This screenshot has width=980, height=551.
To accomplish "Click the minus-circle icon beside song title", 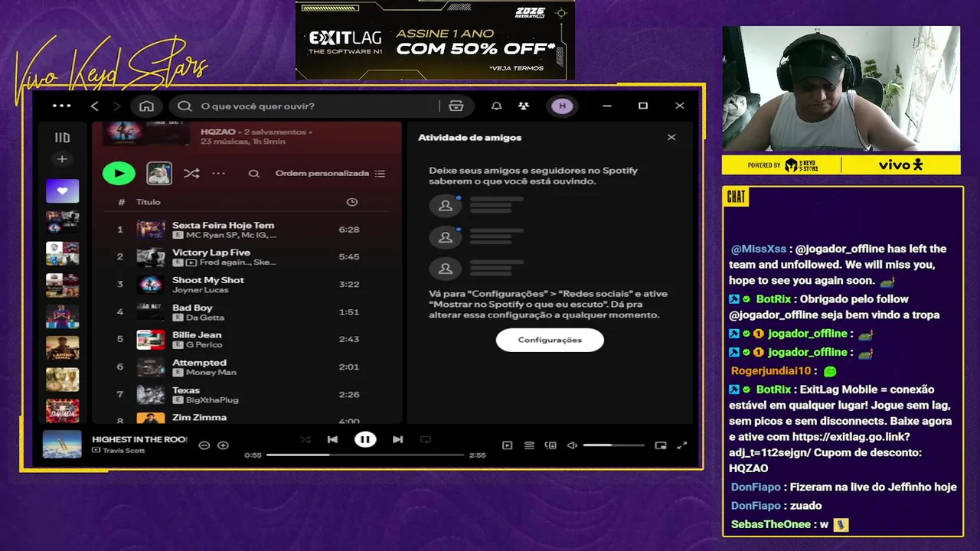I will coord(204,445).
